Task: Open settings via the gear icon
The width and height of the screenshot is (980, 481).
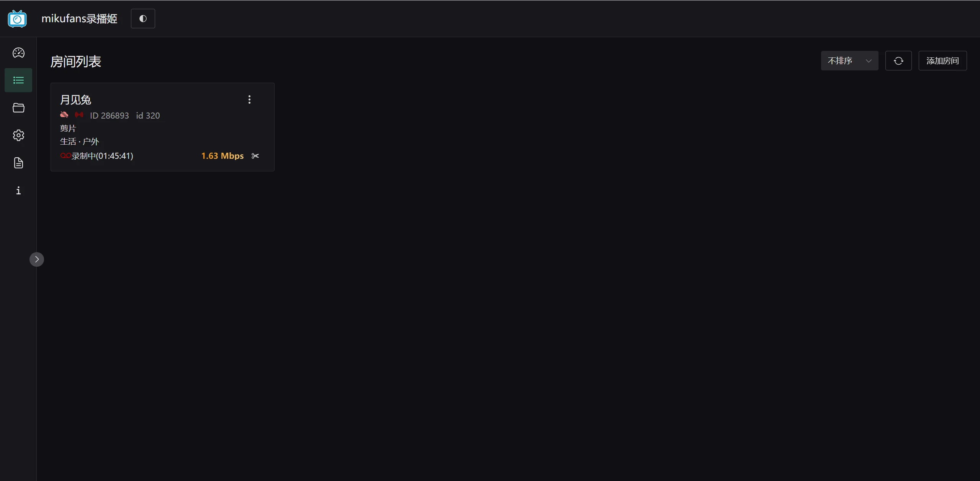Action: click(x=18, y=135)
